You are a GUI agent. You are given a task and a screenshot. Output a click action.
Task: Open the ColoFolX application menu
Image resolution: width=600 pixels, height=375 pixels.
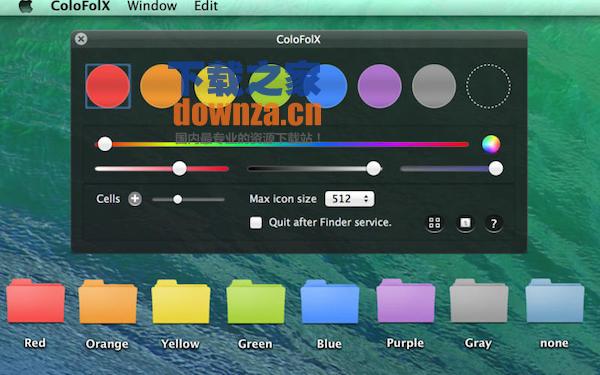[x=80, y=6]
